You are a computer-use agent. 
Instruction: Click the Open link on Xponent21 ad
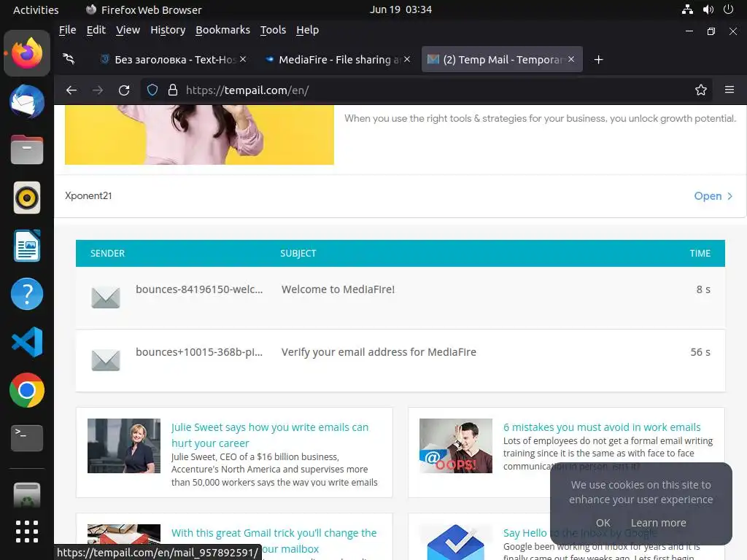click(713, 196)
